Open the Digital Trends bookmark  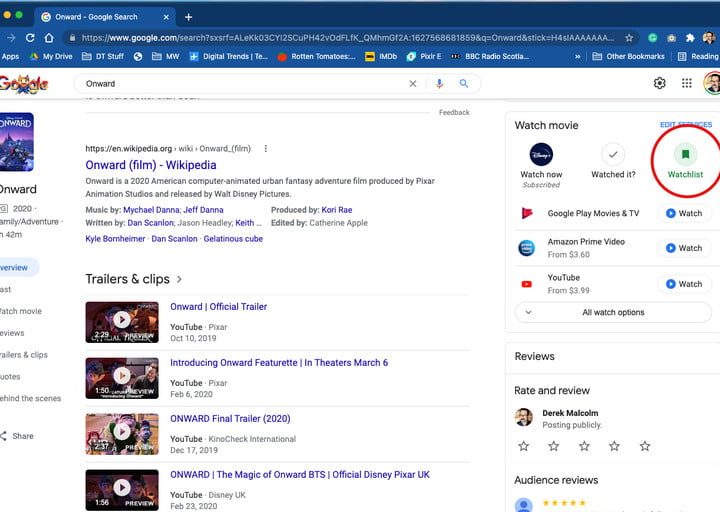pos(228,56)
